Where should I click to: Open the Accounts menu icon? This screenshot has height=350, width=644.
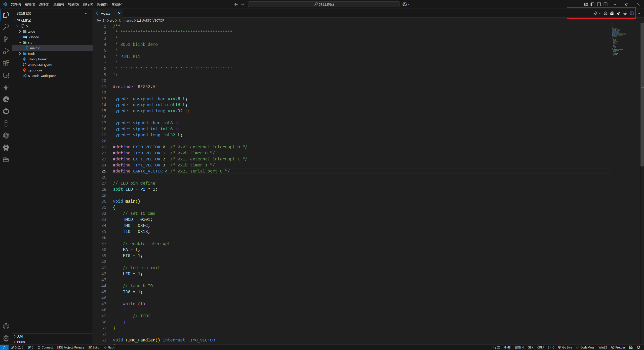(6, 326)
